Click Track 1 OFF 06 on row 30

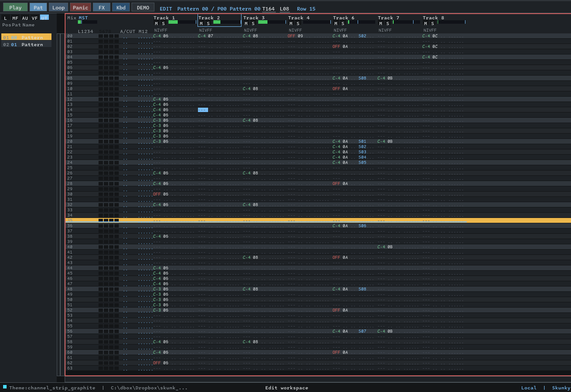click(161, 194)
